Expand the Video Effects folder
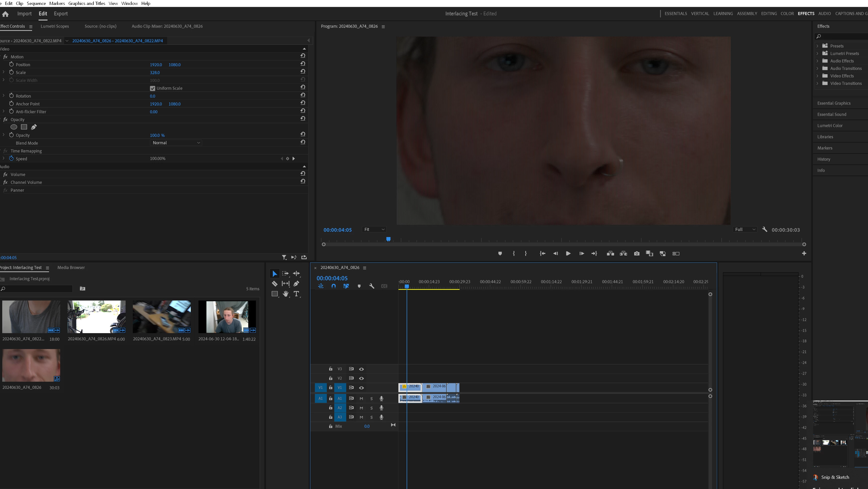The height and width of the screenshot is (489, 868). coord(817,76)
